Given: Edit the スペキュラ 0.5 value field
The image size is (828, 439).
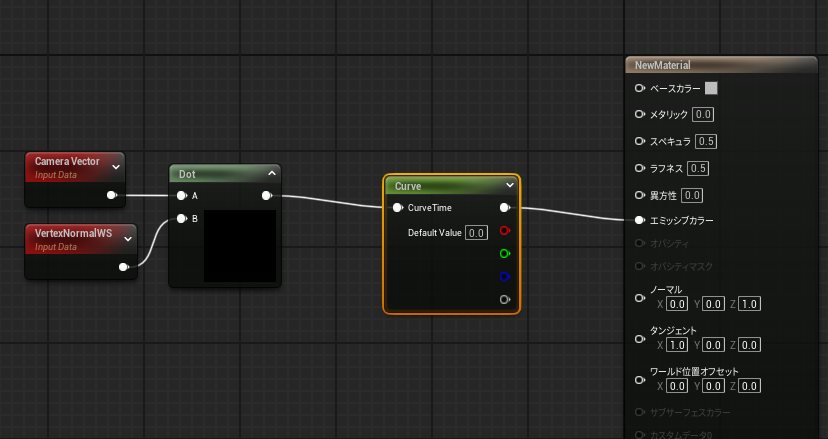Looking at the screenshot, I should click(706, 142).
